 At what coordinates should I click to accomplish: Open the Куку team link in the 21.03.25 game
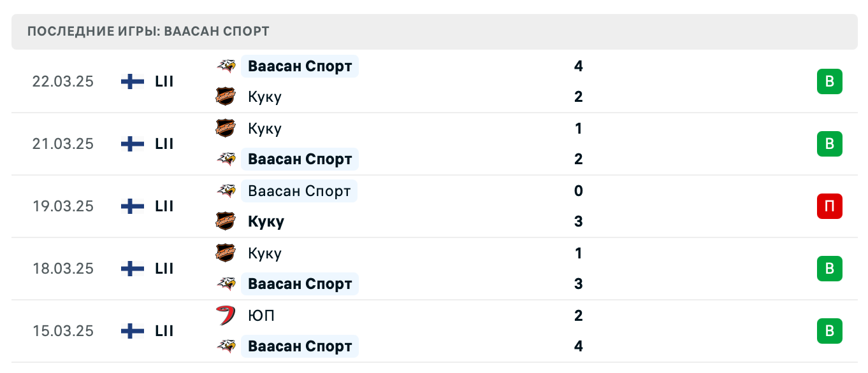[264, 129]
